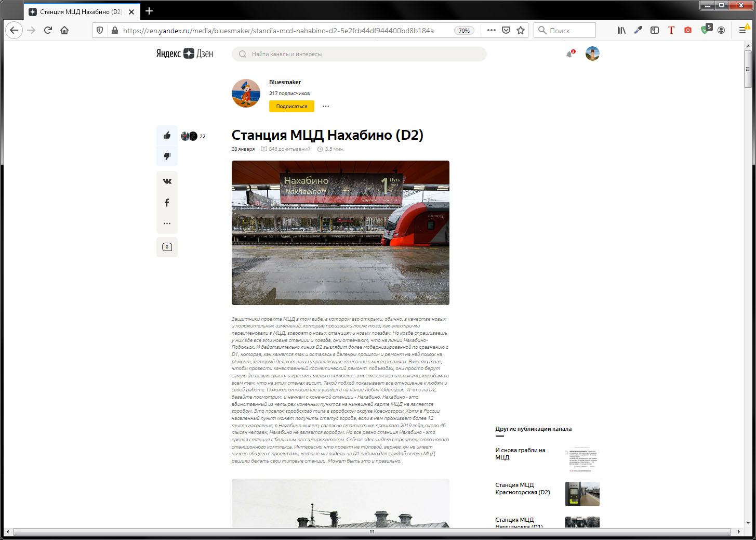Open thumbnail for Красногорская (D2) article
This screenshot has width=756, height=540.
(x=582, y=494)
